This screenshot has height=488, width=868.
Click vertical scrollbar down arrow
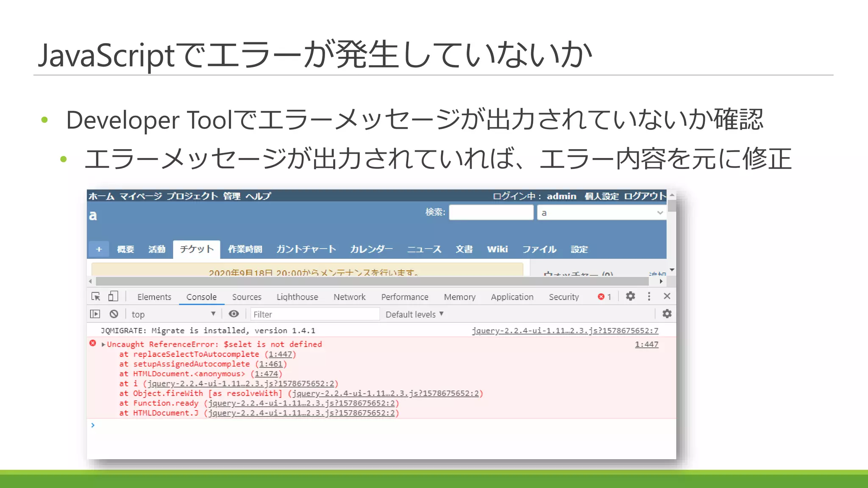pyautogui.click(x=672, y=270)
